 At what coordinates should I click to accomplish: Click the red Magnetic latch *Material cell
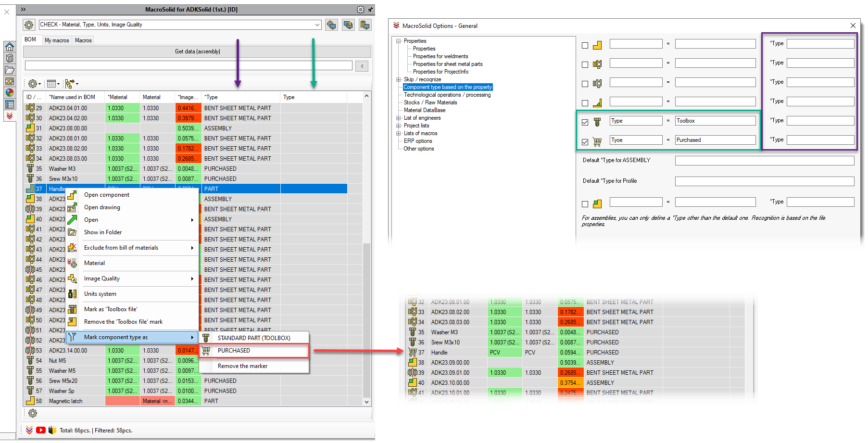[122, 401]
